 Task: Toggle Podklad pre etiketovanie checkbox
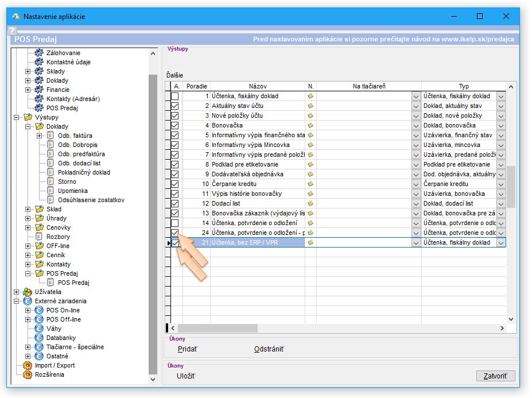pos(174,164)
